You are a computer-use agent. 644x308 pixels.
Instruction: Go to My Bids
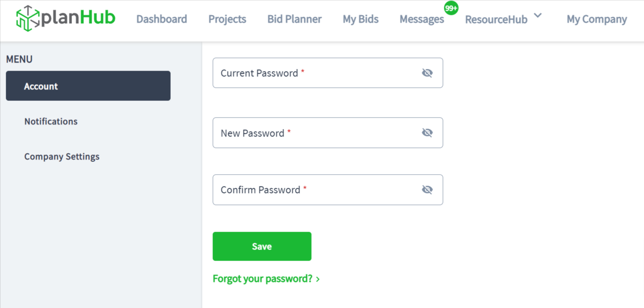coord(360,19)
